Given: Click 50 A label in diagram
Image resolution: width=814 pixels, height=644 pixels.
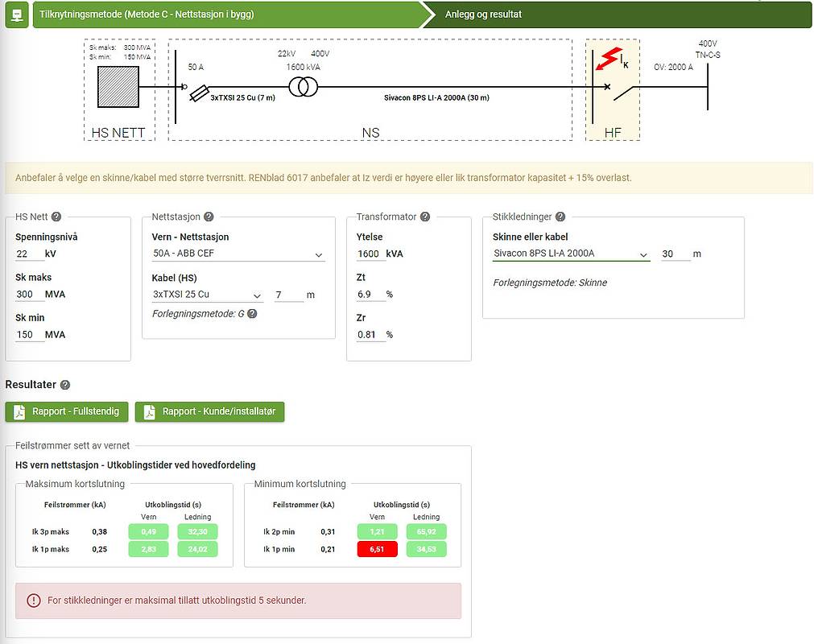Looking at the screenshot, I should click(196, 67).
